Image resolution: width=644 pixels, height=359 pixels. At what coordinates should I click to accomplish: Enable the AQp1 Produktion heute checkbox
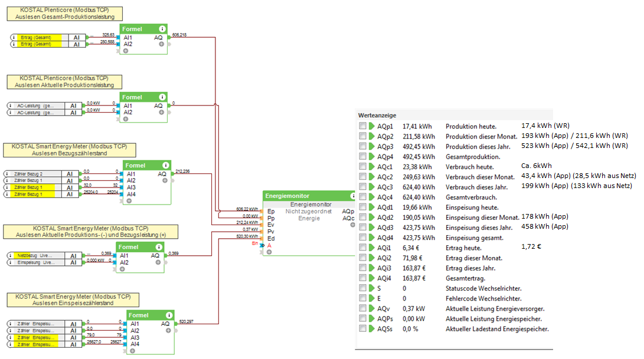(x=362, y=127)
